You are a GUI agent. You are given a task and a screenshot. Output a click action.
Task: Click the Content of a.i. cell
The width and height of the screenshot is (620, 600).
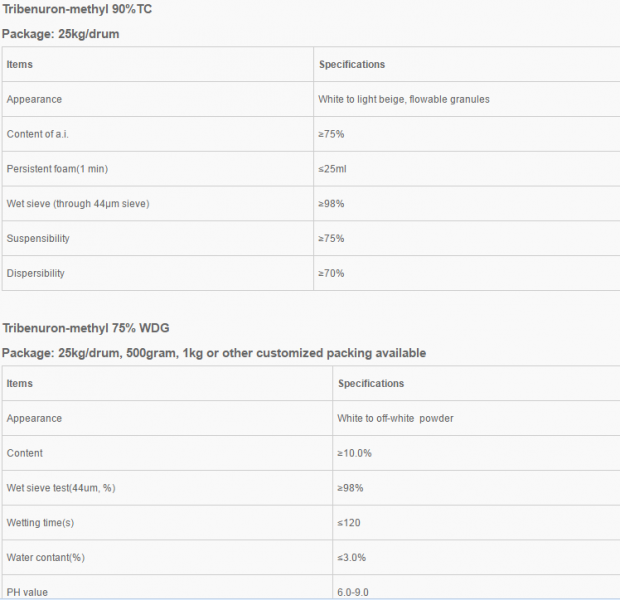click(x=157, y=134)
